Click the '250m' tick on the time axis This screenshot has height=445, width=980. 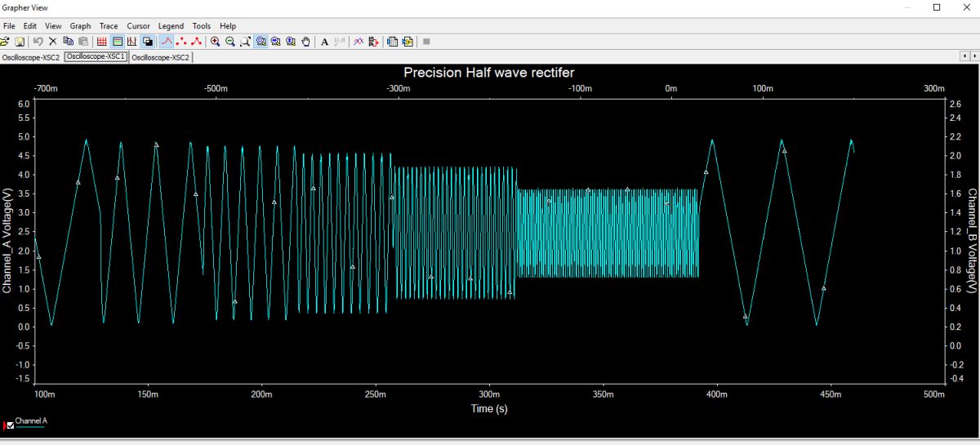(376, 394)
